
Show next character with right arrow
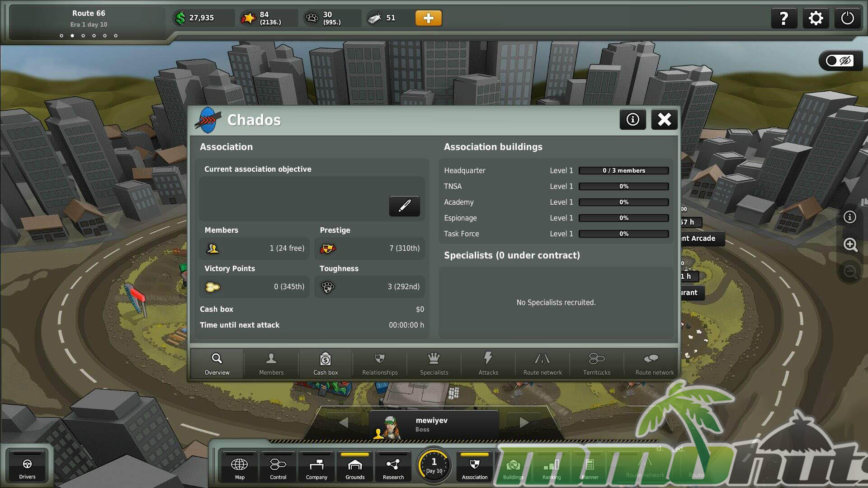tap(524, 422)
